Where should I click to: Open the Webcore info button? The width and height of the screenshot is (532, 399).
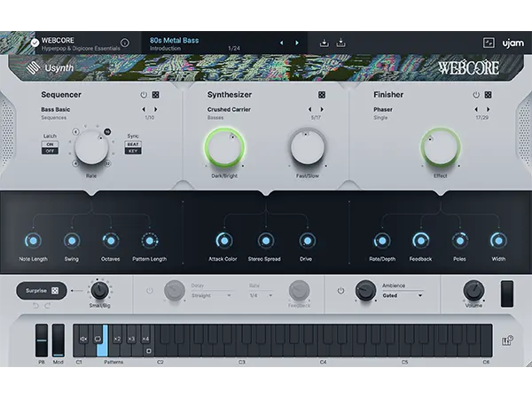click(x=125, y=43)
